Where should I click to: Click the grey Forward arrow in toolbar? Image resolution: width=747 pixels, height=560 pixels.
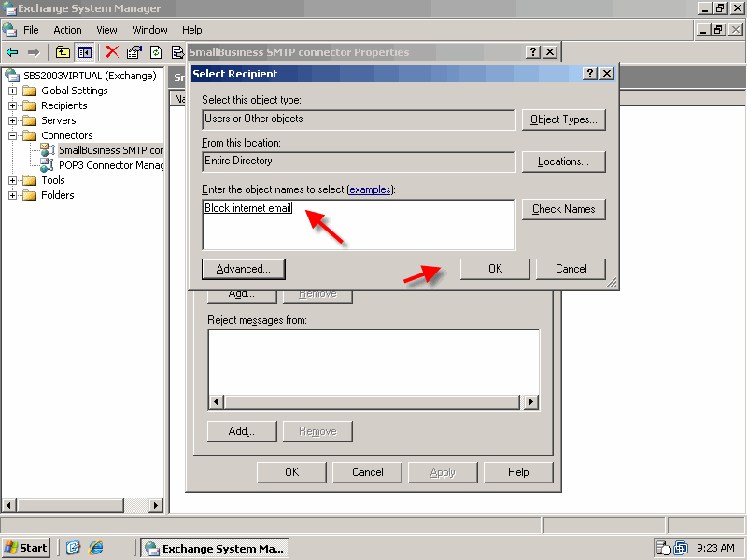34,52
